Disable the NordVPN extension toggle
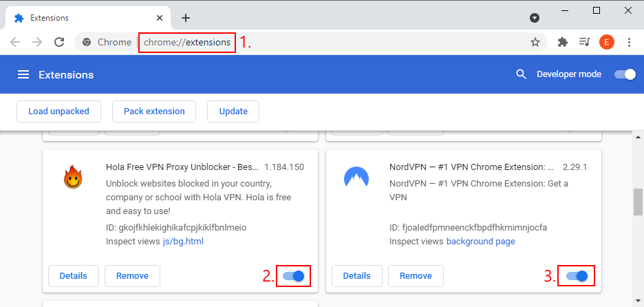Screen dimensions: 644x307 tap(577, 276)
